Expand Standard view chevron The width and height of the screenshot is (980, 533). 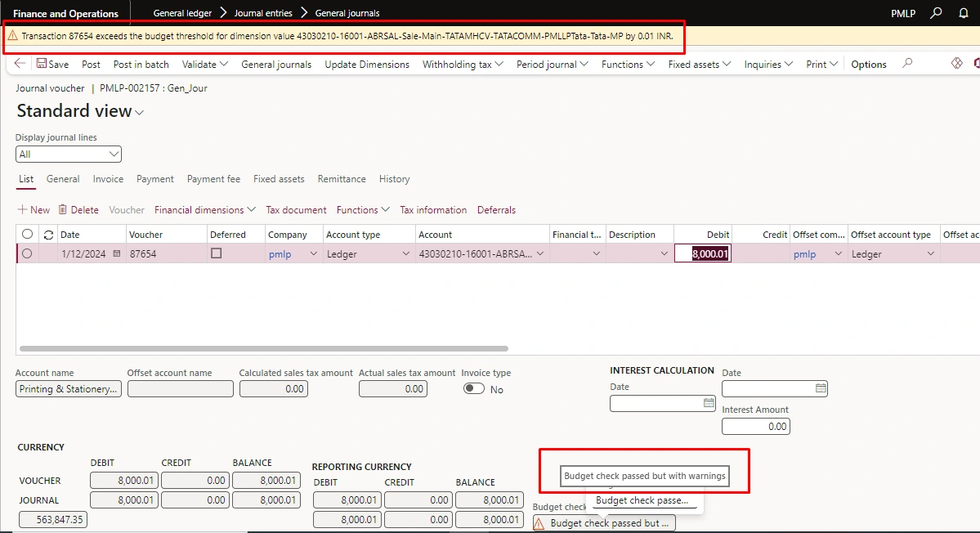tap(140, 113)
